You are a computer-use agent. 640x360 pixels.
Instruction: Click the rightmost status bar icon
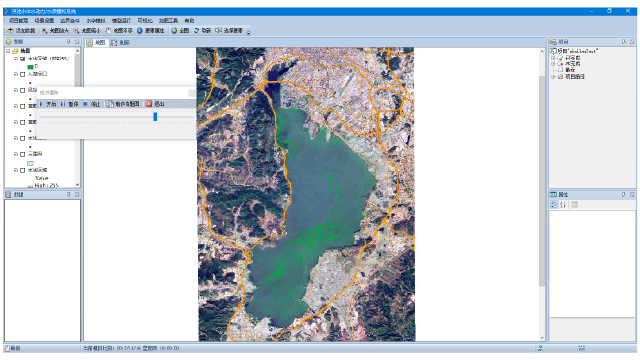click(x=582, y=348)
